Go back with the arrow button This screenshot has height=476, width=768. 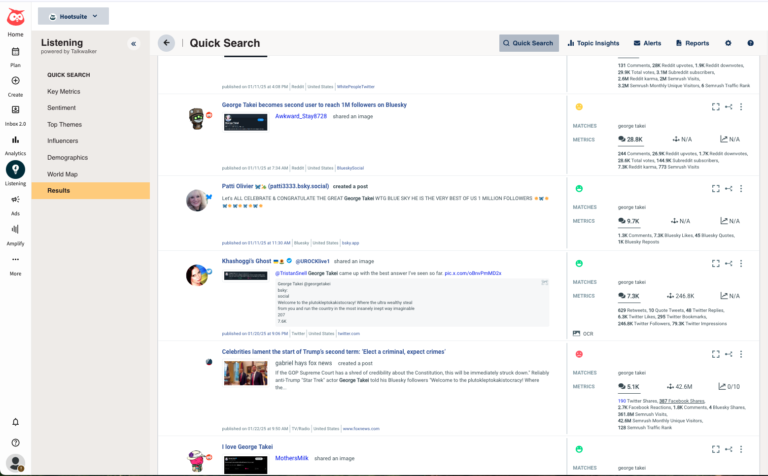pos(167,43)
